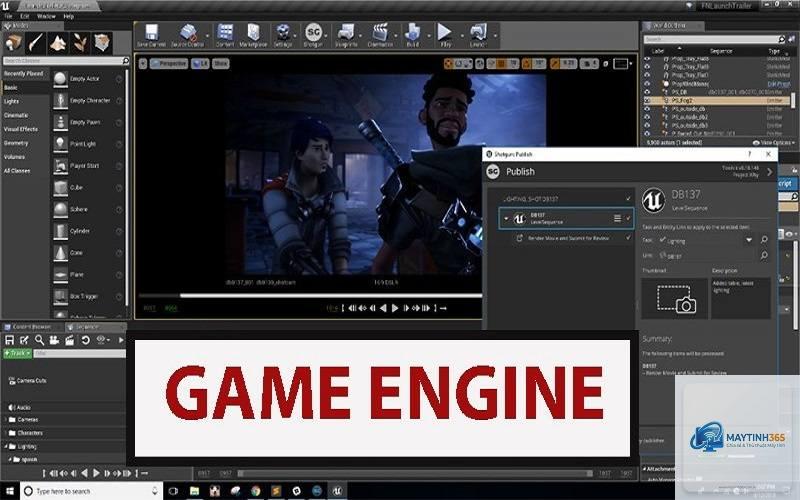Screen dimensions: 800x500
Task: Select the Visual Effects category
Action: [x=20, y=129]
